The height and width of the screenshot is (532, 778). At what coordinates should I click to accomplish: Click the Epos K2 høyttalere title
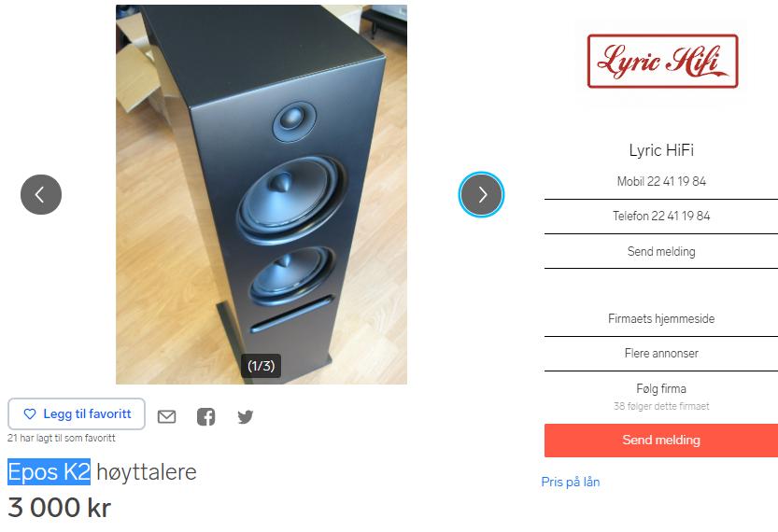(x=102, y=472)
